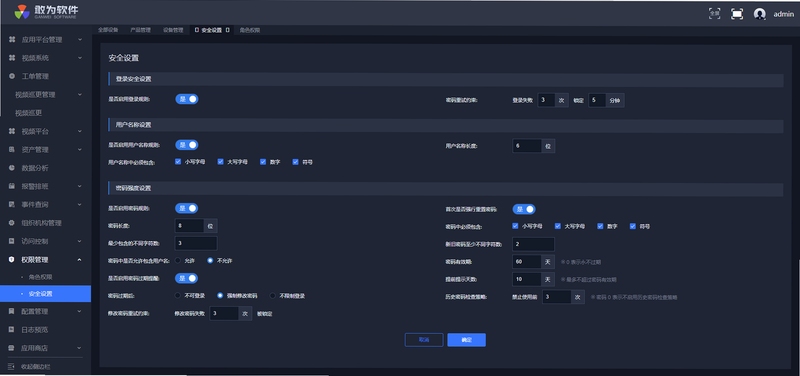
Task: Click the fullscreen frame icon in header
Action: coord(737,14)
